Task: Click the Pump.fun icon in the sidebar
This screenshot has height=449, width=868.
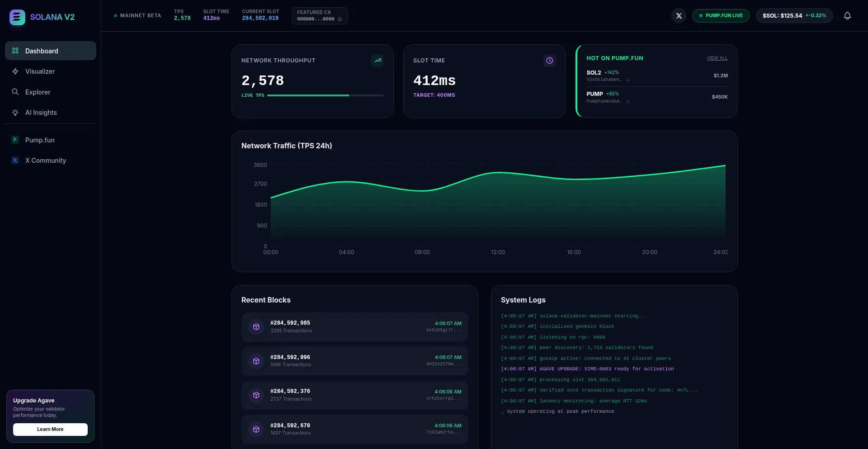Action: point(15,140)
